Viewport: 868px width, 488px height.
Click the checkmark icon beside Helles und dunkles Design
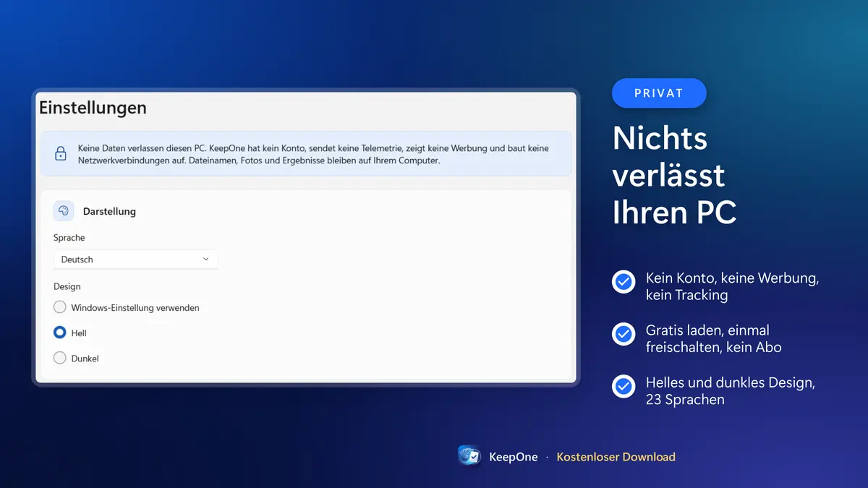coord(624,386)
